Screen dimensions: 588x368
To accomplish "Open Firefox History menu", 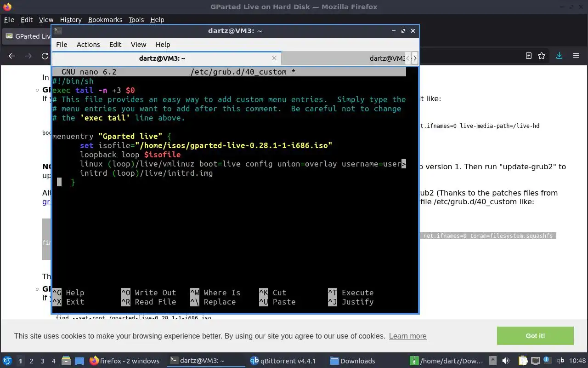I will click(71, 20).
